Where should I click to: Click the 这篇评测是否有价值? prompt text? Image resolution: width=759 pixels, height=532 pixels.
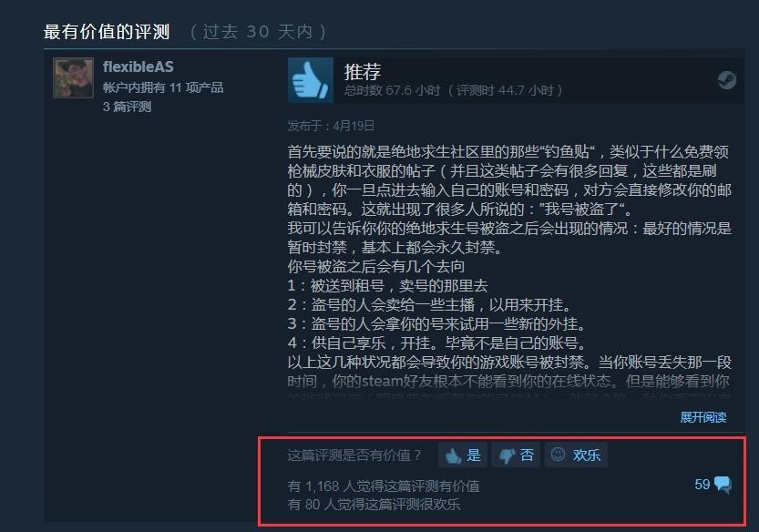[354, 455]
